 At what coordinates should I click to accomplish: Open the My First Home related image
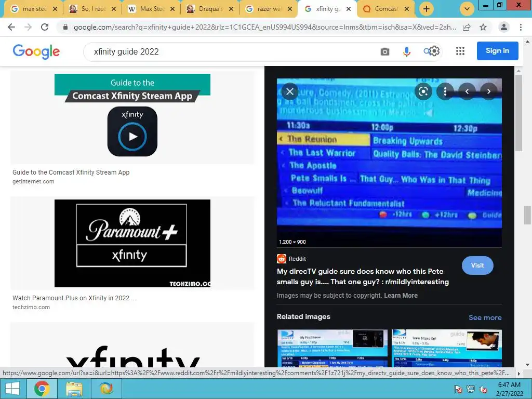point(332,348)
